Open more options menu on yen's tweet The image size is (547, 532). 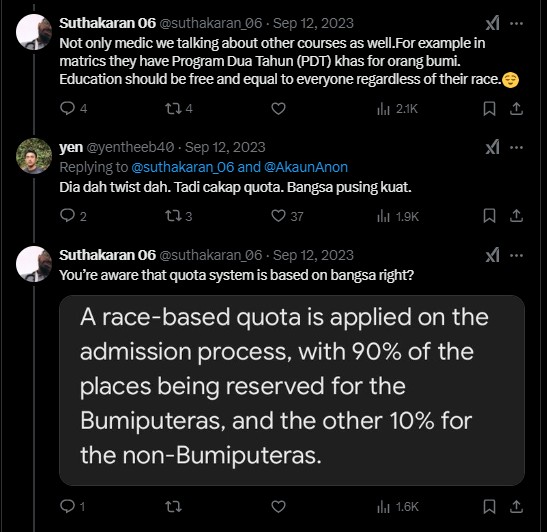(x=516, y=147)
